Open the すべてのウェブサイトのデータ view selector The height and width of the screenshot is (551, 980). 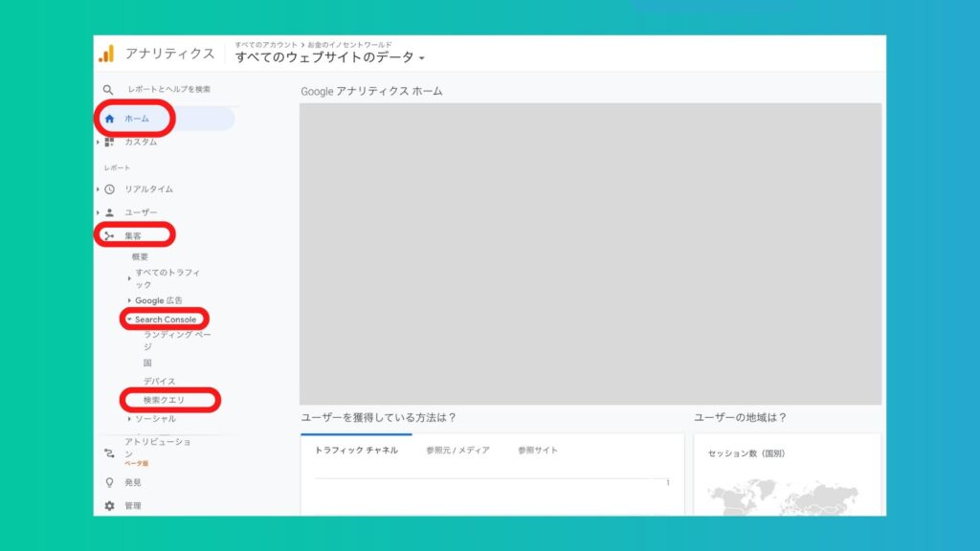(330, 57)
